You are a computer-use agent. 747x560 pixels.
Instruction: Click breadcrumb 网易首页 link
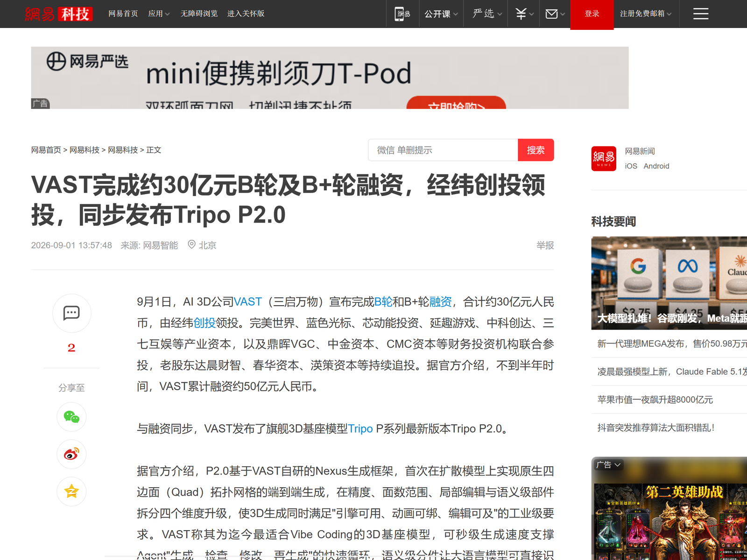point(46,150)
